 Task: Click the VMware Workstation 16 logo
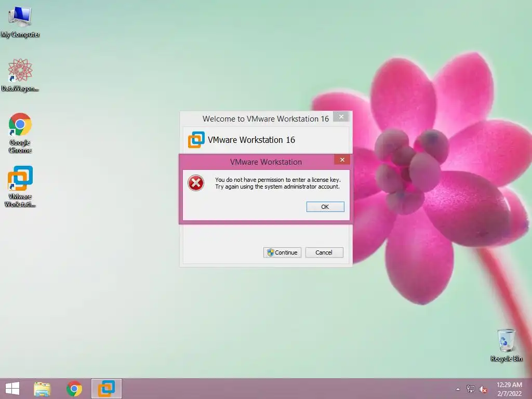click(196, 140)
